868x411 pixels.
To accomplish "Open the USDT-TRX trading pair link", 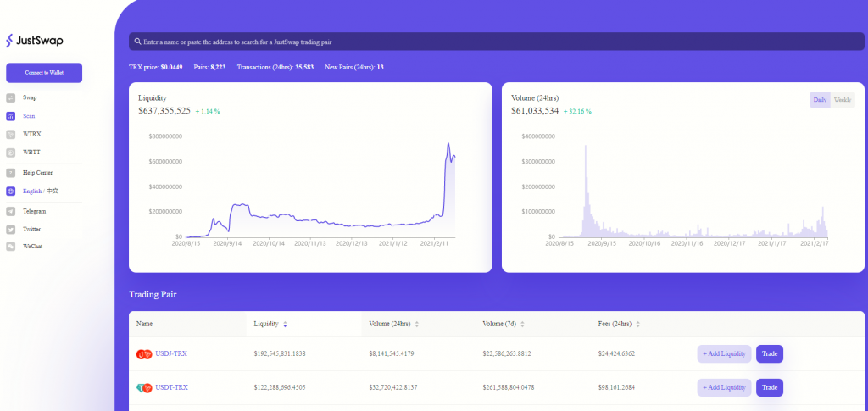I will 171,387.
